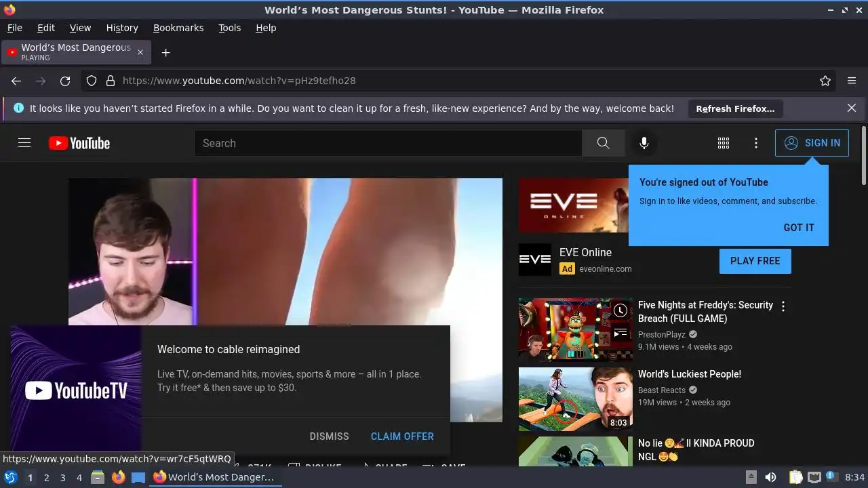The width and height of the screenshot is (868, 488).
Task: Click the Watch Later clock on Freddy's thumbnail
Action: pos(620,310)
